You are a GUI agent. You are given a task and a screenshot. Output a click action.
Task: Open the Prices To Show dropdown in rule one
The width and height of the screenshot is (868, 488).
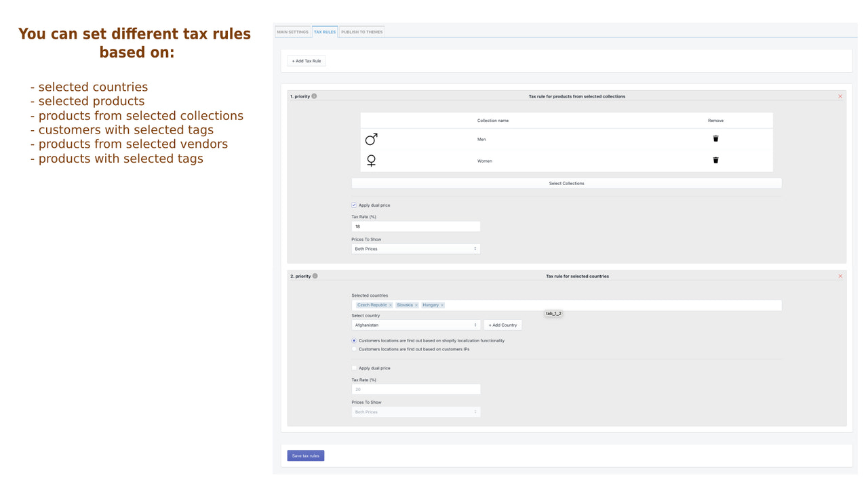pyautogui.click(x=416, y=248)
